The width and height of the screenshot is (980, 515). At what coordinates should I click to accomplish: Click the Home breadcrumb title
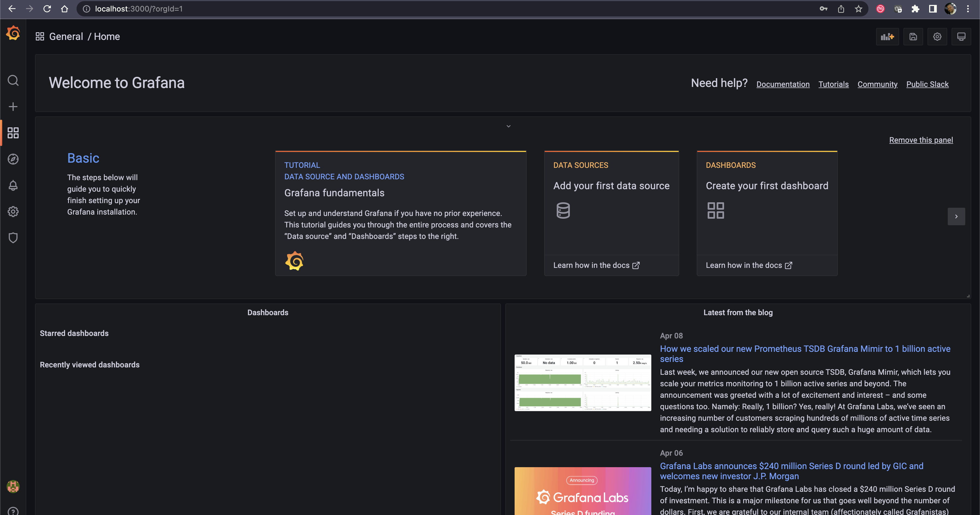pyautogui.click(x=107, y=37)
